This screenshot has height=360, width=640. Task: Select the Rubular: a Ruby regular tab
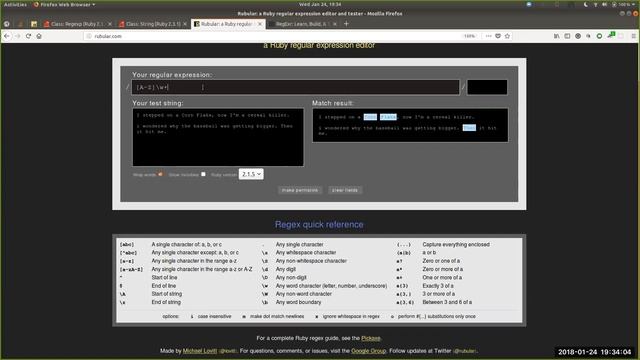coord(227,24)
